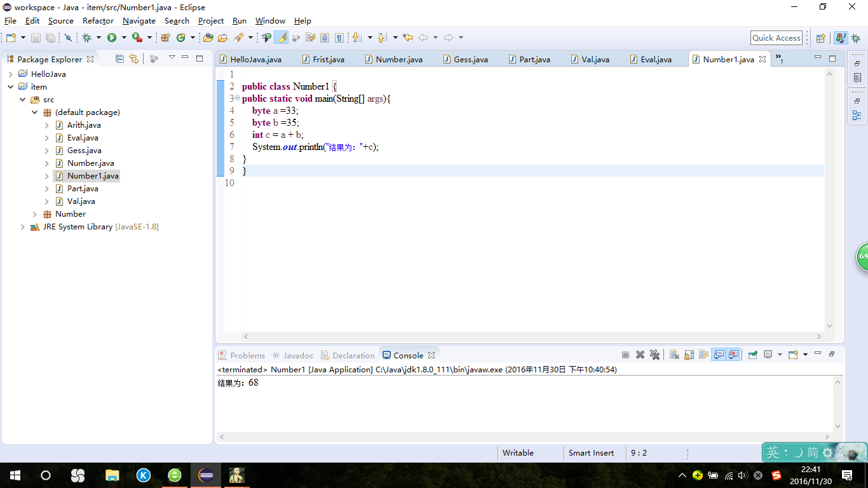Expand the JRE System Library node

22,226
